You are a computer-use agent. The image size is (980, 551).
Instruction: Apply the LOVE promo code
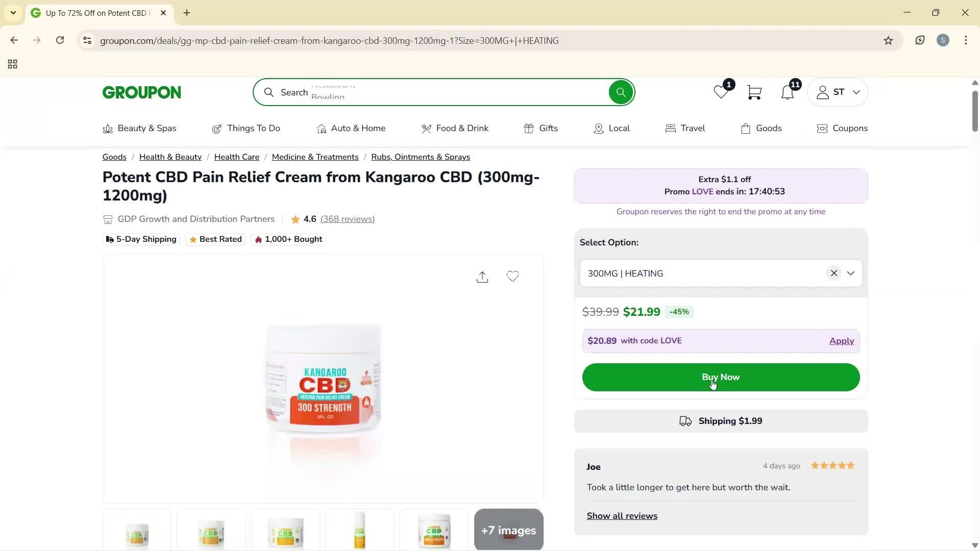coord(841,341)
